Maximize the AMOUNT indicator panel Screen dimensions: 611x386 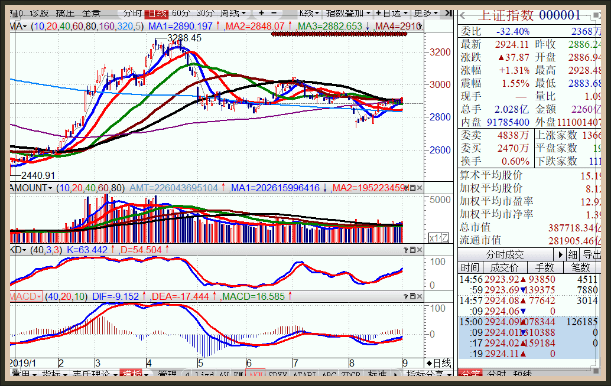[413, 188]
